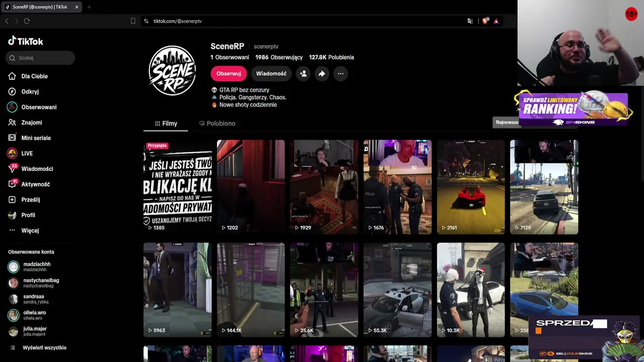
Task: Open the 1 Obserwowani following list
Action: (230, 57)
